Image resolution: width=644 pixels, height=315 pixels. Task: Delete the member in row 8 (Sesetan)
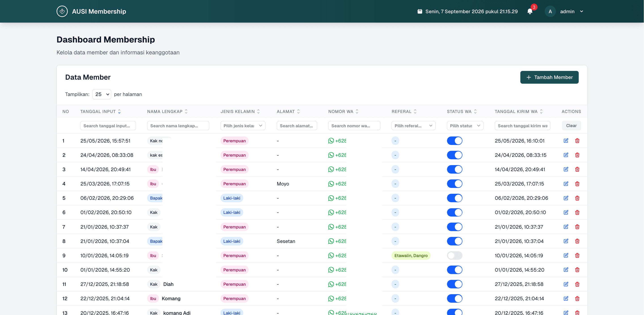[x=577, y=241]
